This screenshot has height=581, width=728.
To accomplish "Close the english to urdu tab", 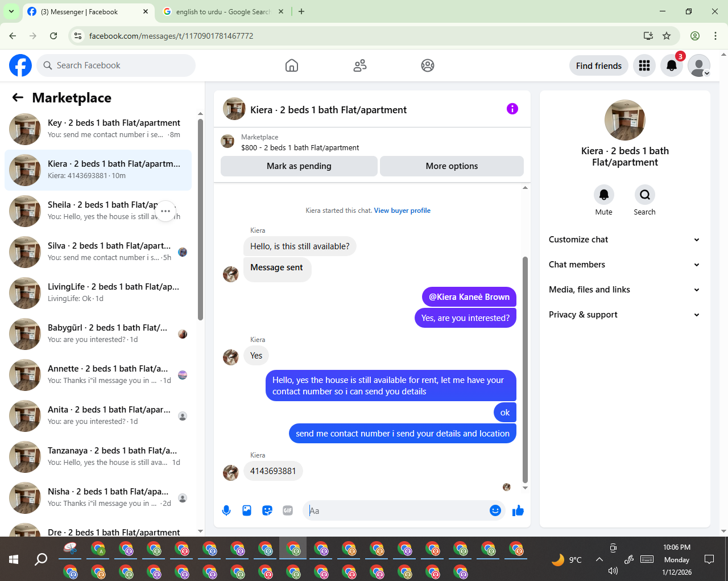I will 281,11.
